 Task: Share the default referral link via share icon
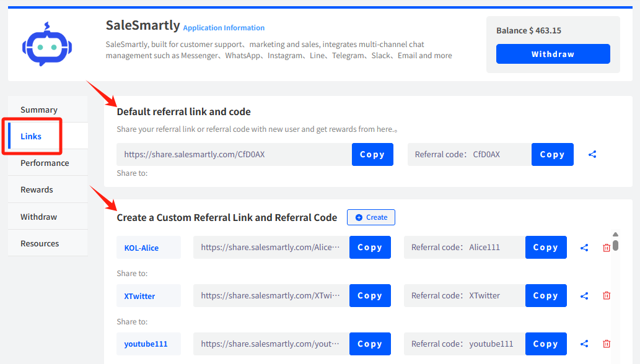592,155
